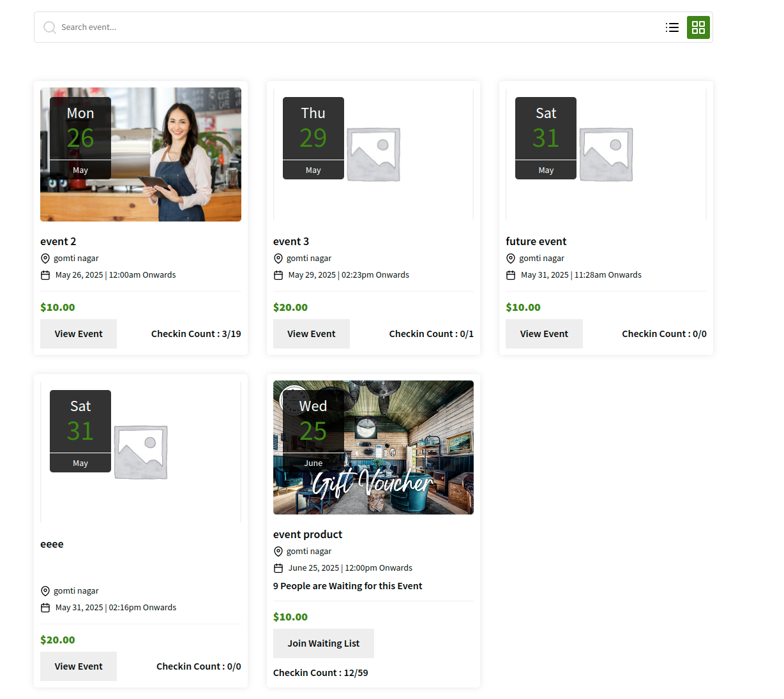This screenshot has height=699, width=784.
Task: Switch to grid view layout
Action: point(698,27)
